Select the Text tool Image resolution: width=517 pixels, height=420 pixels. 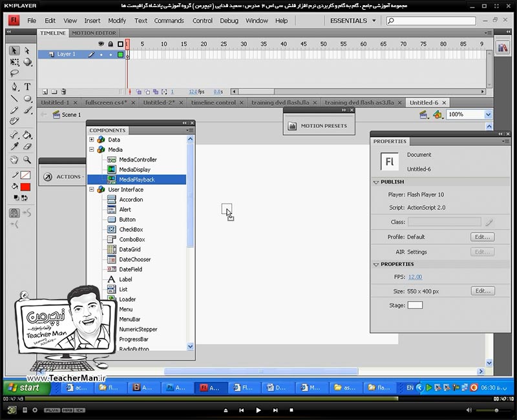[27, 87]
